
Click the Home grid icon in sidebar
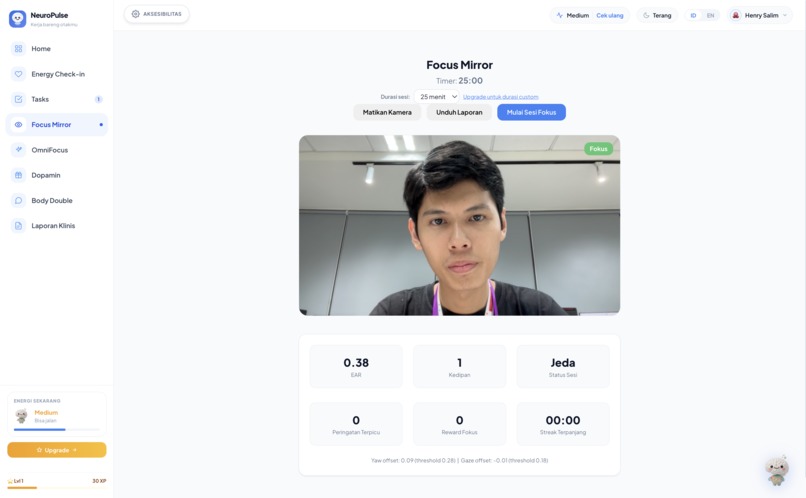19,49
